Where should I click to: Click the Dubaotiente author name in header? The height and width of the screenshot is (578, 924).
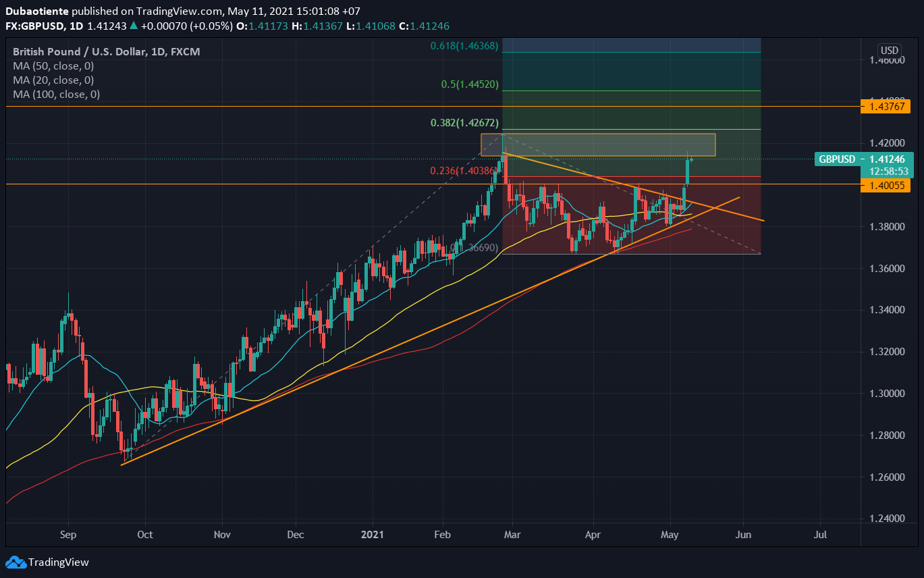coord(37,11)
